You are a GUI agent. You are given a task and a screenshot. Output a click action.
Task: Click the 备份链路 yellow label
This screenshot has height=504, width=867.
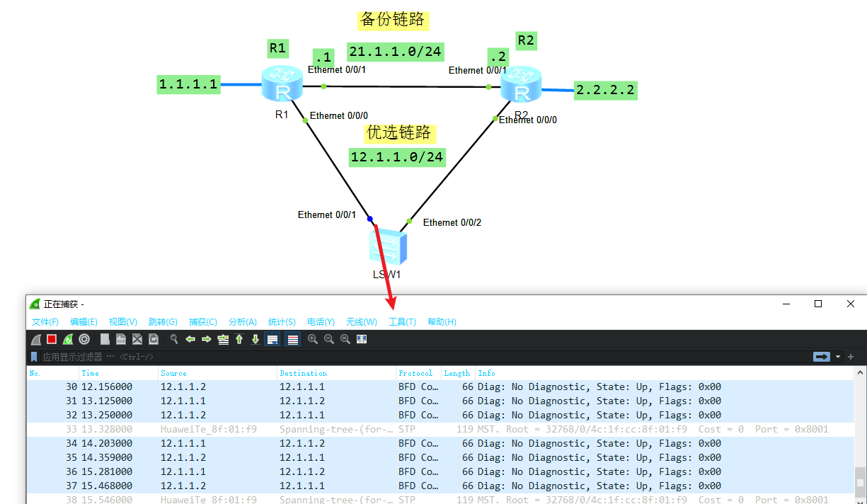click(x=393, y=19)
